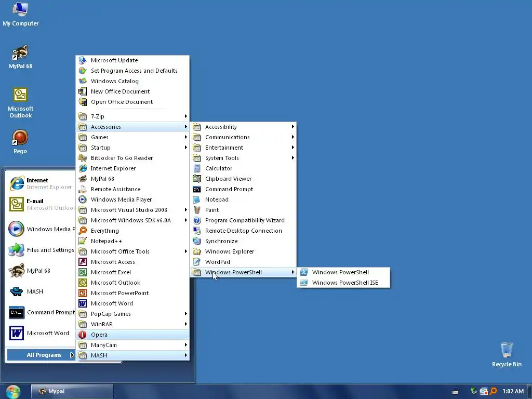532x399 pixels.
Task: Open the Entertainment folder in Accessories
Action: point(243,148)
